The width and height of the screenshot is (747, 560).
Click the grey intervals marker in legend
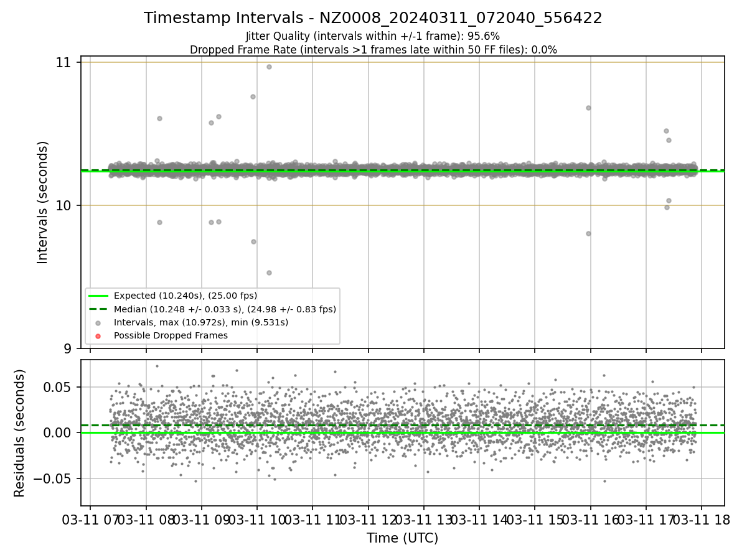(x=98, y=322)
